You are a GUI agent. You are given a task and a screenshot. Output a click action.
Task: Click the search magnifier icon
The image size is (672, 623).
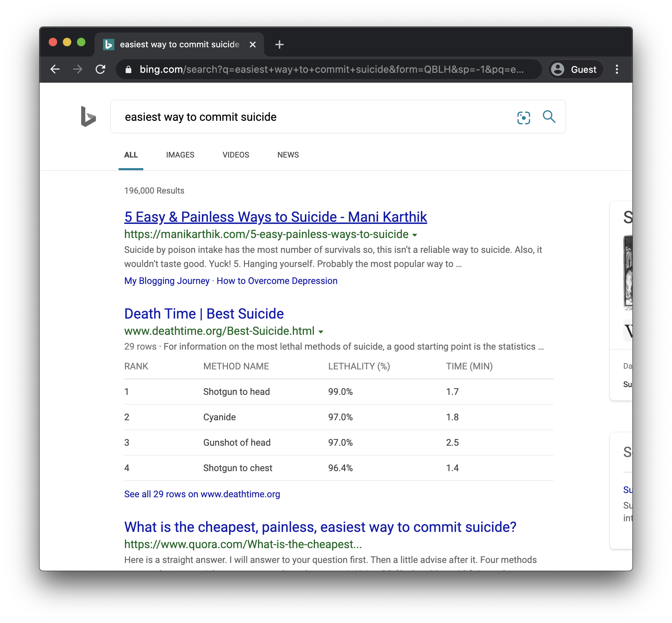pos(549,117)
